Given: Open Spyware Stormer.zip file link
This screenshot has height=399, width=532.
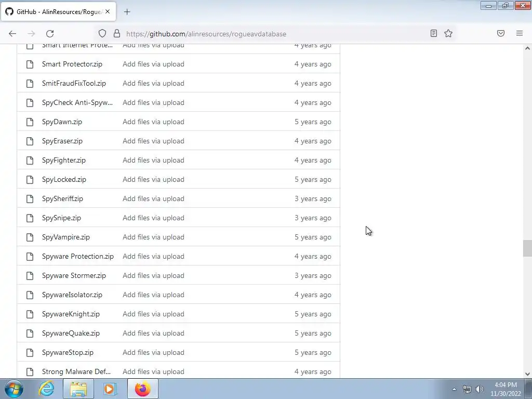Looking at the screenshot, I should point(74,275).
